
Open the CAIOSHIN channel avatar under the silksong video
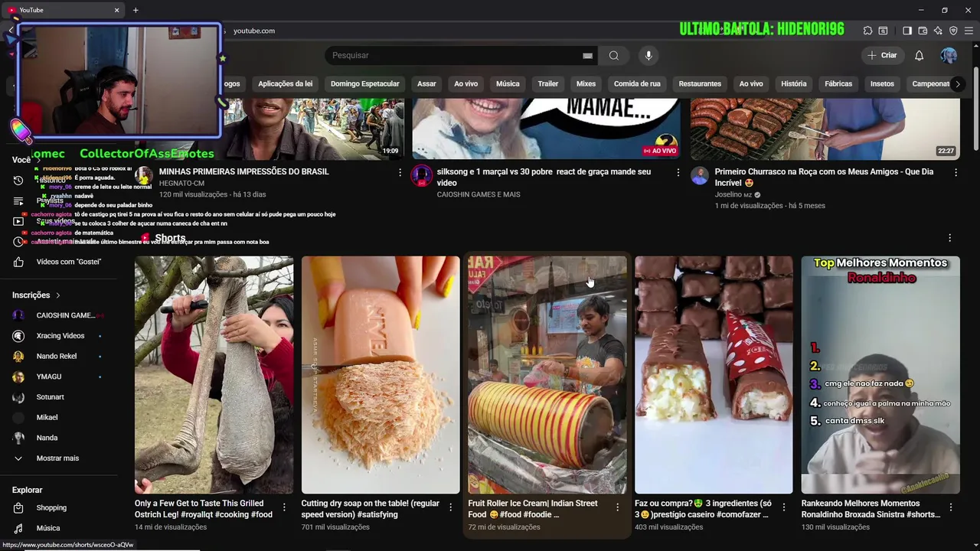tap(422, 176)
